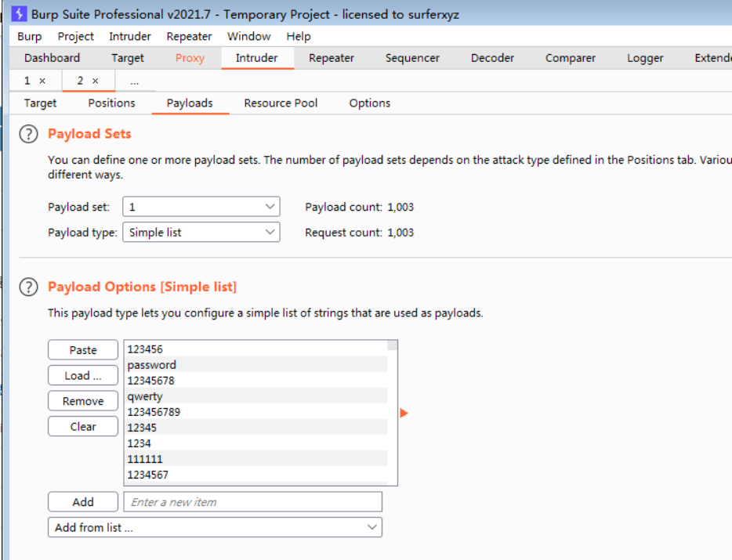Click the Clear button
732x560 pixels.
tap(83, 426)
